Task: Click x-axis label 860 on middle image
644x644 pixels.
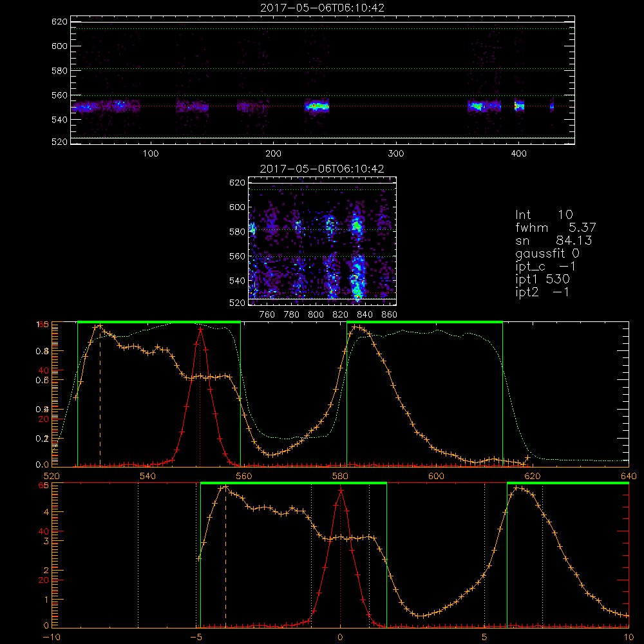Action: (x=390, y=315)
